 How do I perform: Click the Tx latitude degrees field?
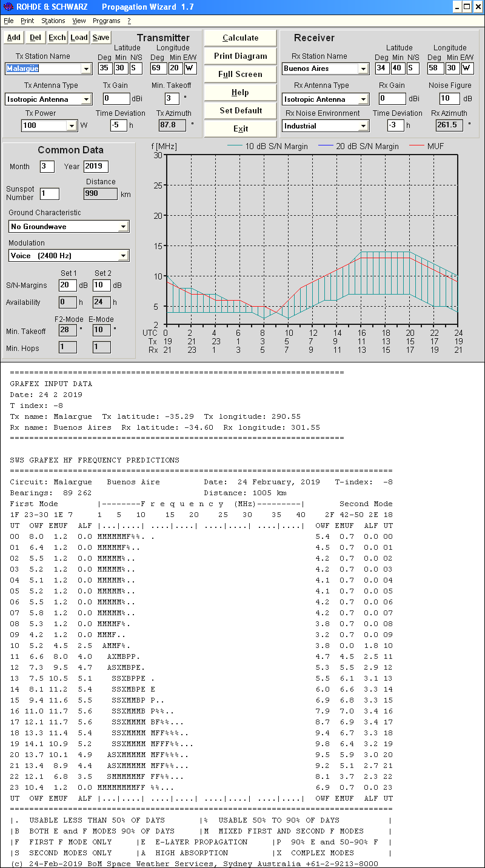pyautogui.click(x=105, y=68)
